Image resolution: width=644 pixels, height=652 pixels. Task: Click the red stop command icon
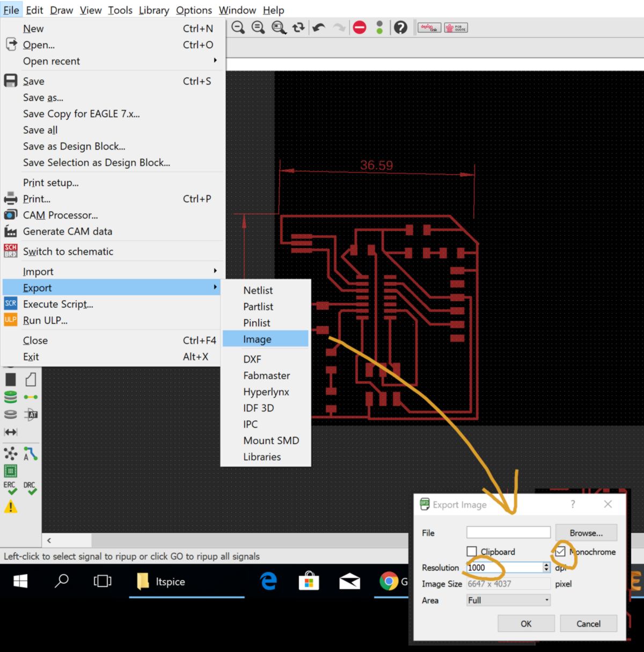(360, 27)
